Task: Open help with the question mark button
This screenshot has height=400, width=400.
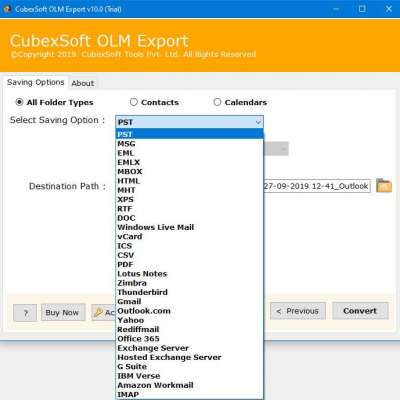Action: point(25,313)
